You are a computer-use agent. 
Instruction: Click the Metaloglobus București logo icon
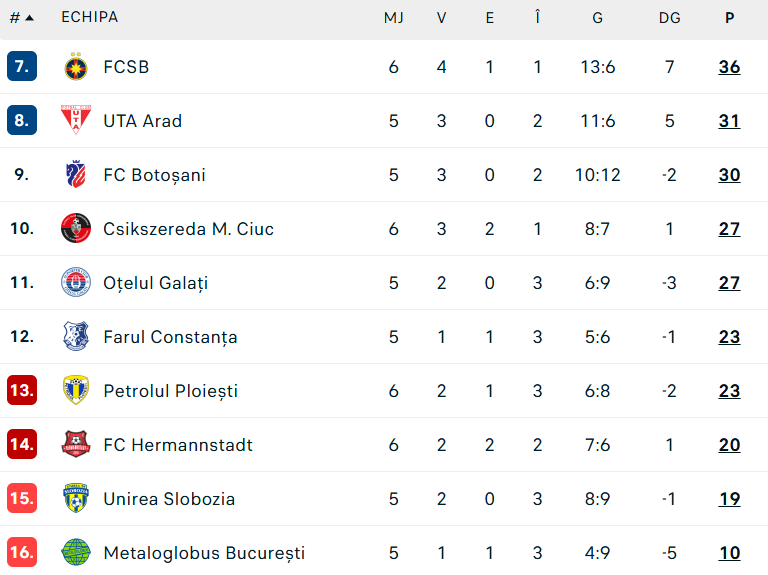click(x=75, y=553)
